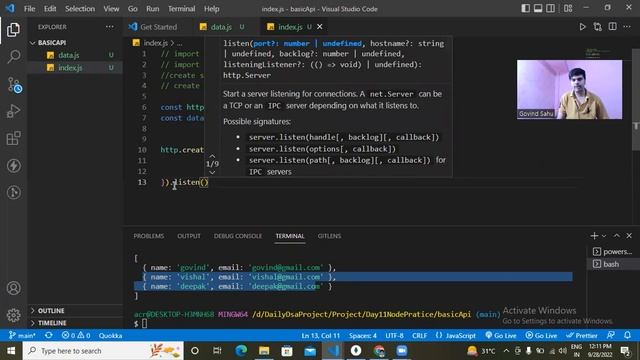Screen dimensions: 640x360
Task: Open Google Chrome from taskbar
Action: pyautogui.click(x=379, y=351)
